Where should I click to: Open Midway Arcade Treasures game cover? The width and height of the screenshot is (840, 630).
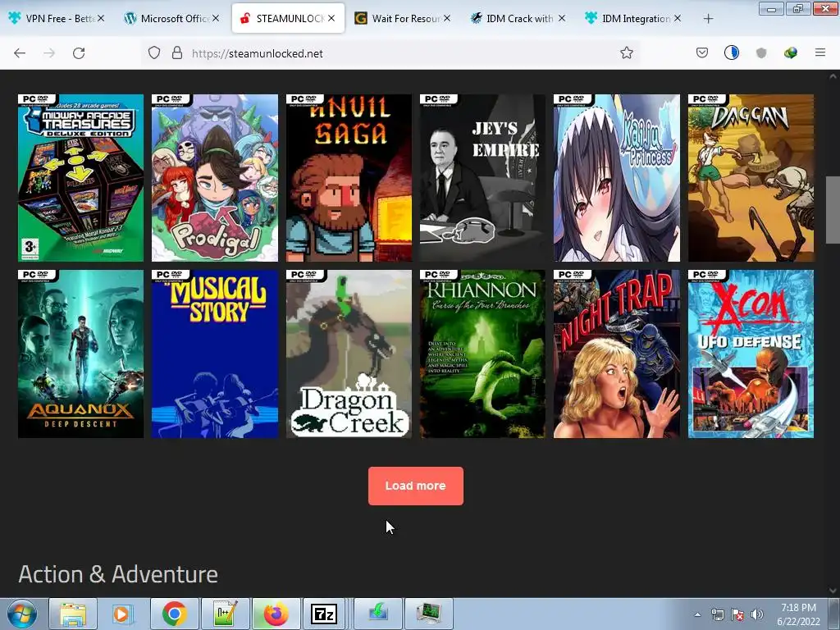[x=81, y=178]
